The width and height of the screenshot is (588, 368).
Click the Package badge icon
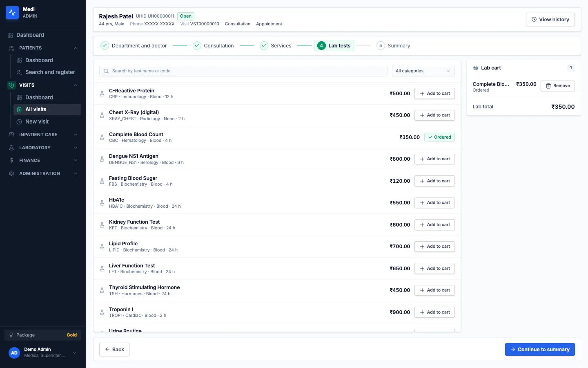(11, 335)
